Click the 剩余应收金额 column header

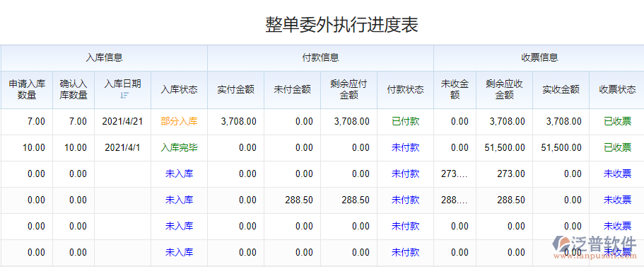pos(504,90)
